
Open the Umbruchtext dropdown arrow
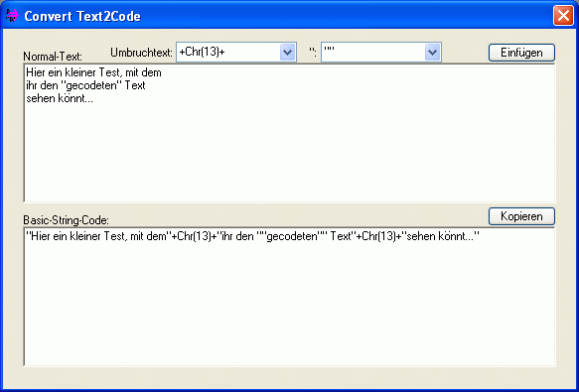point(288,52)
